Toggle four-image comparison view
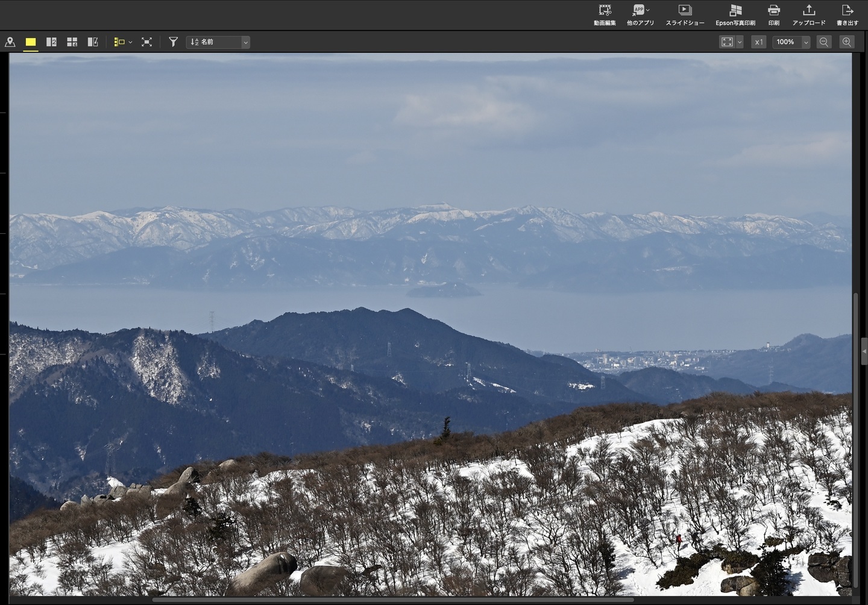 pos(72,42)
